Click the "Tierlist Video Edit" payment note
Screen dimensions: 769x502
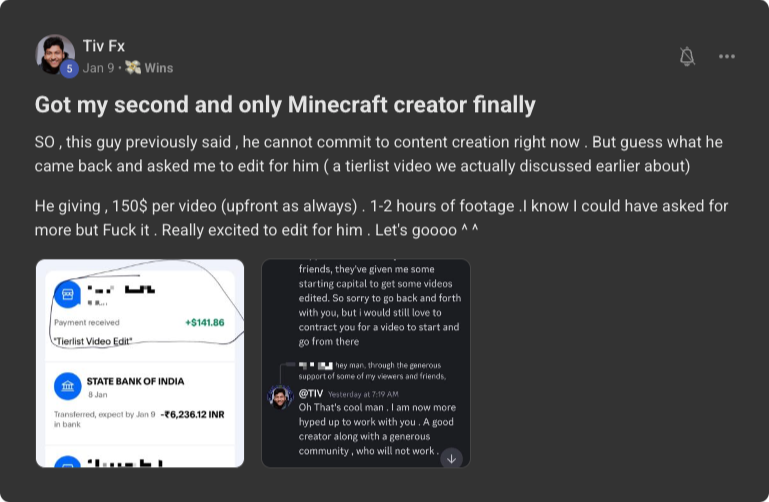pyautogui.click(x=92, y=342)
